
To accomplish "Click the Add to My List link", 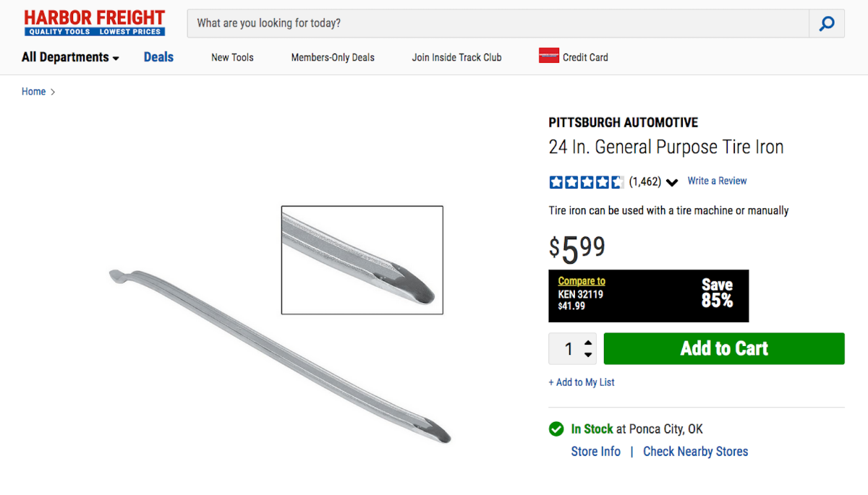I will [582, 382].
